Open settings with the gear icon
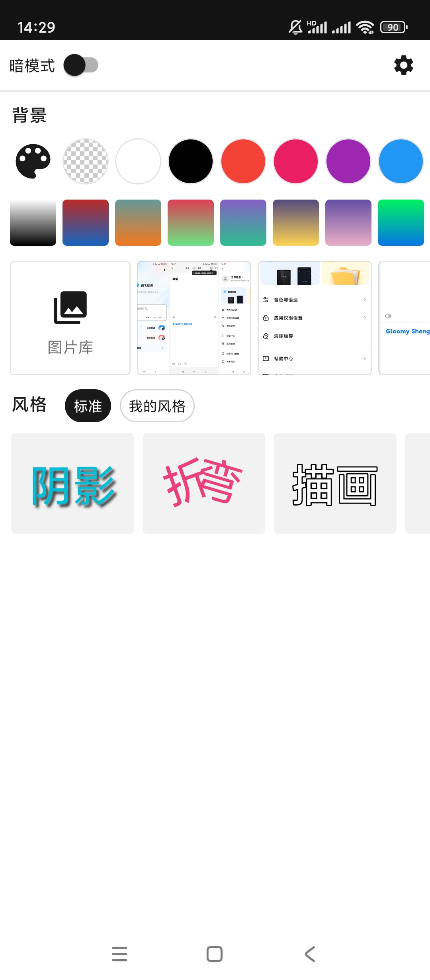The height and width of the screenshot is (980, 430). click(x=403, y=65)
